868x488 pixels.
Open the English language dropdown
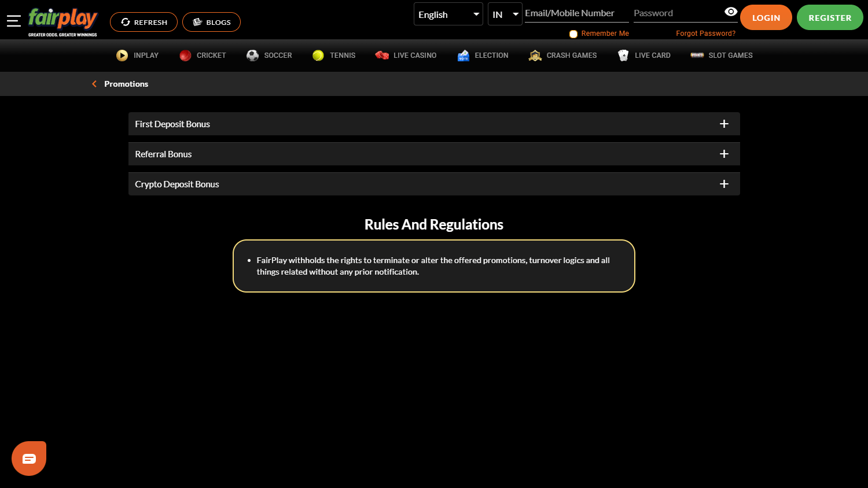click(448, 14)
